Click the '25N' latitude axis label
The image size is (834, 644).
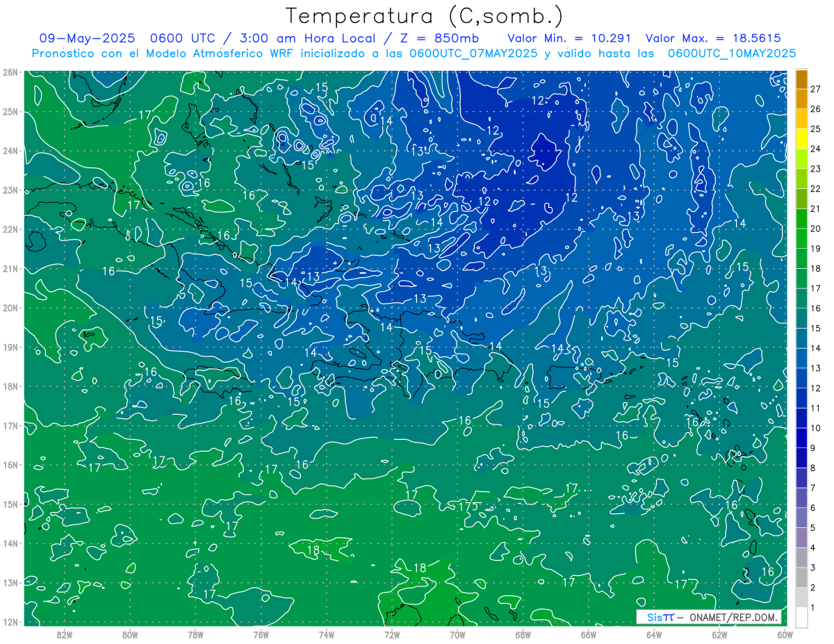pos(10,111)
